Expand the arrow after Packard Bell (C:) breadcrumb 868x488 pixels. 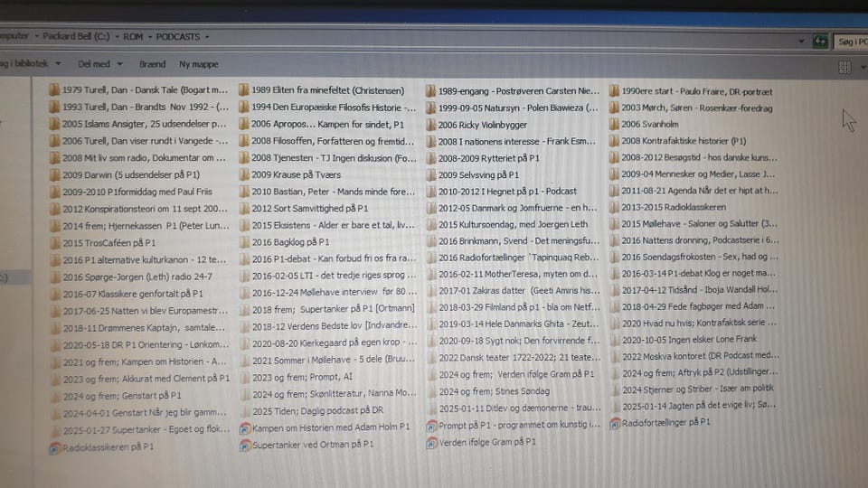(117, 37)
